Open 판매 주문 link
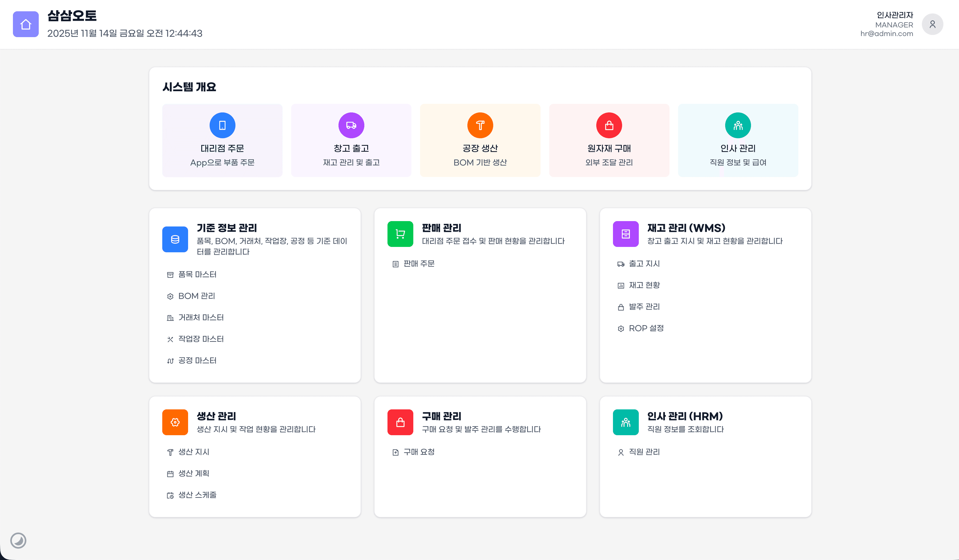Screen dimensions: 959x560 point(419,264)
